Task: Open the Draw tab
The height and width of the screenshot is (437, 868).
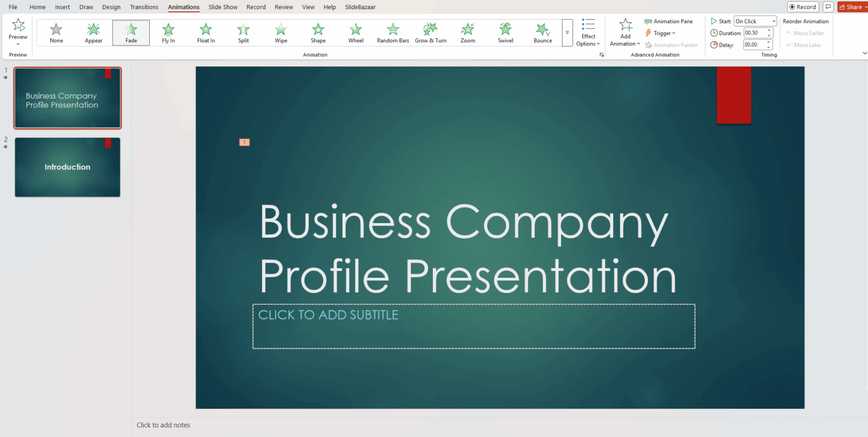Action: [x=86, y=7]
